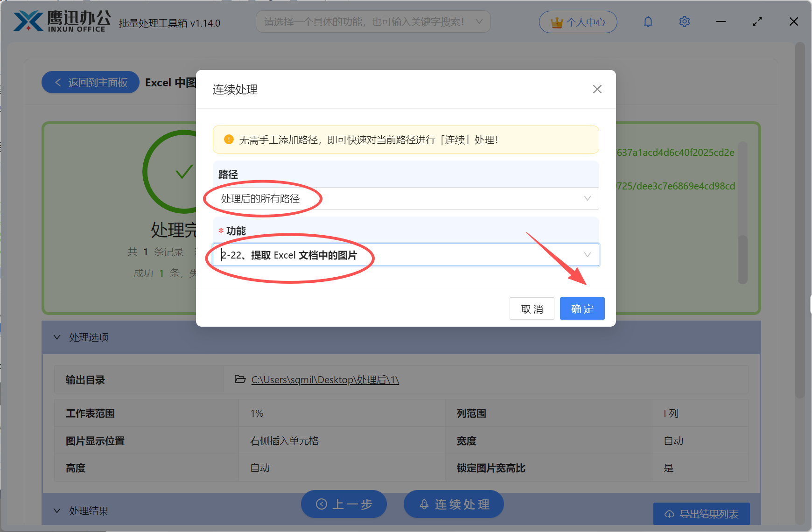Cancel the dialog with 取消
Viewport: 812px width, 532px height.
[532, 308]
